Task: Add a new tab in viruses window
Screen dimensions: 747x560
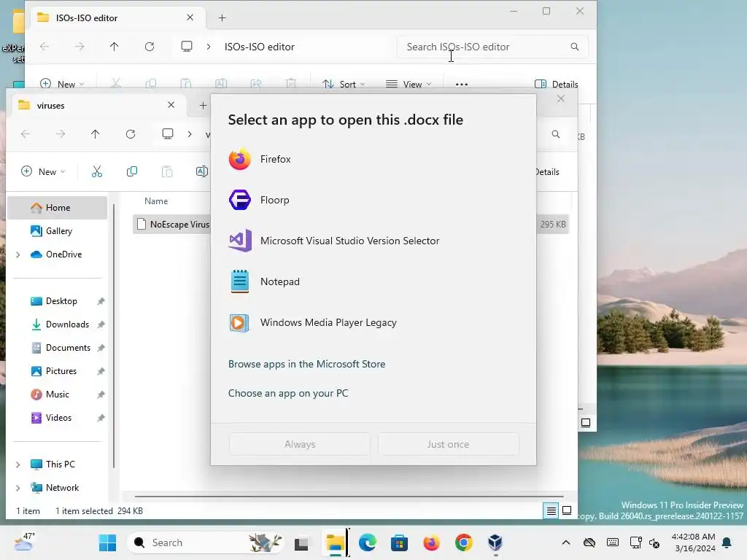Action: click(203, 105)
